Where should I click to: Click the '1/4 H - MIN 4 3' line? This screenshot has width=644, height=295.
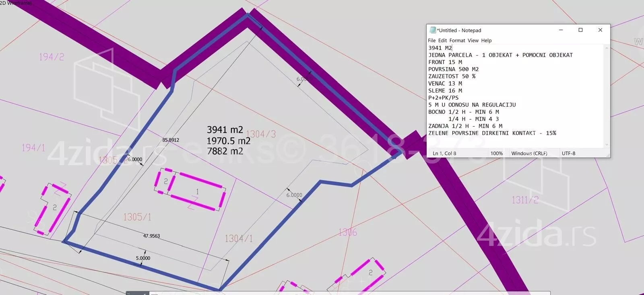click(474, 119)
